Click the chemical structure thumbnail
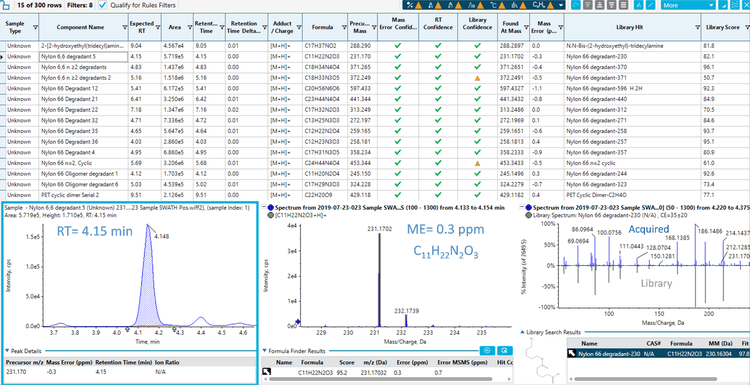 (543, 361)
